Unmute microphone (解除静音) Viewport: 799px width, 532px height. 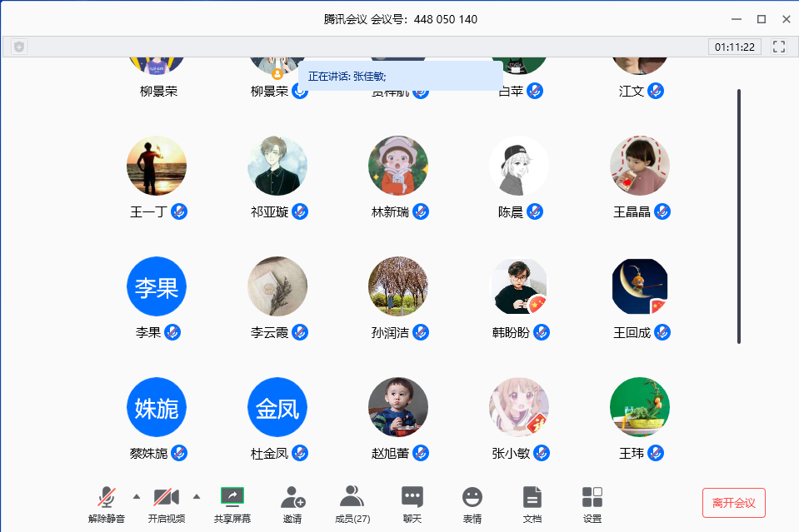tap(106, 497)
